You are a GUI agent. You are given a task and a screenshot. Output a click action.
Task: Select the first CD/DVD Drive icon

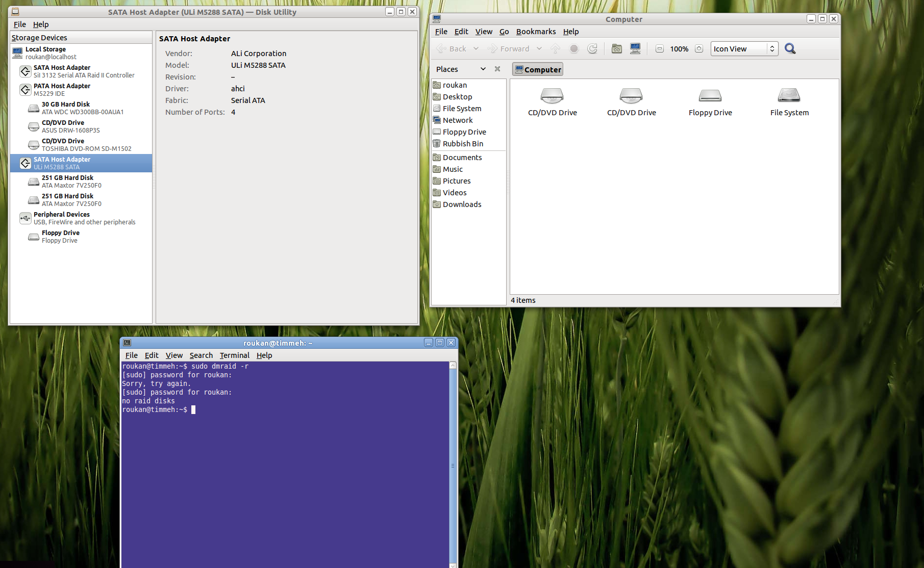pos(552,101)
